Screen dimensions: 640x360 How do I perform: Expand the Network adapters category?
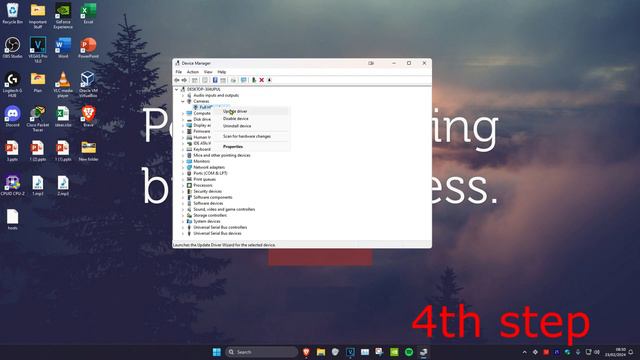click(183, 167)
